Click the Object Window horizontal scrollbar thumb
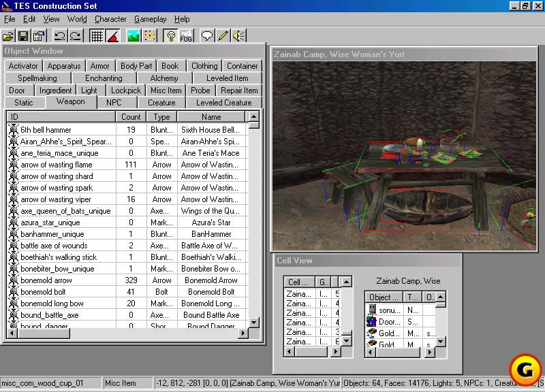Image resolution: width=545 pixels, height=392 pixels. [x=44, y=333]
